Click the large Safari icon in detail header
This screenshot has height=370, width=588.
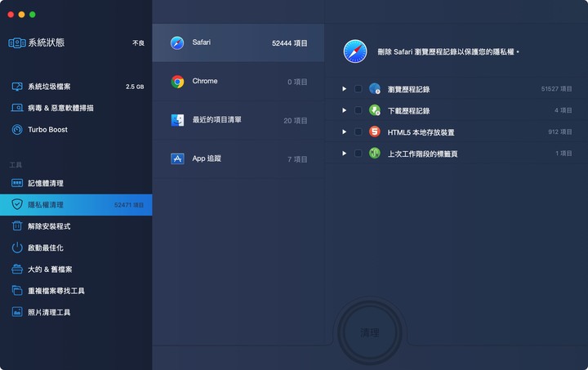(x=354, y=51)
